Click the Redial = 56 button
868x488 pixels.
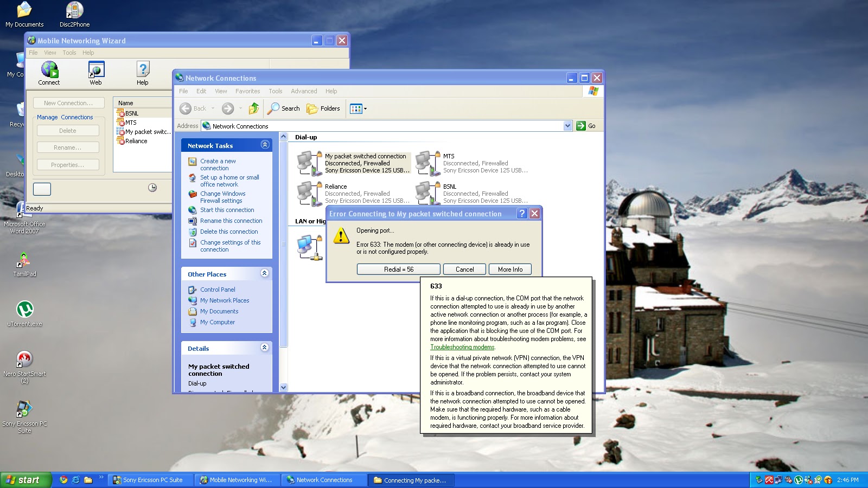399,269
